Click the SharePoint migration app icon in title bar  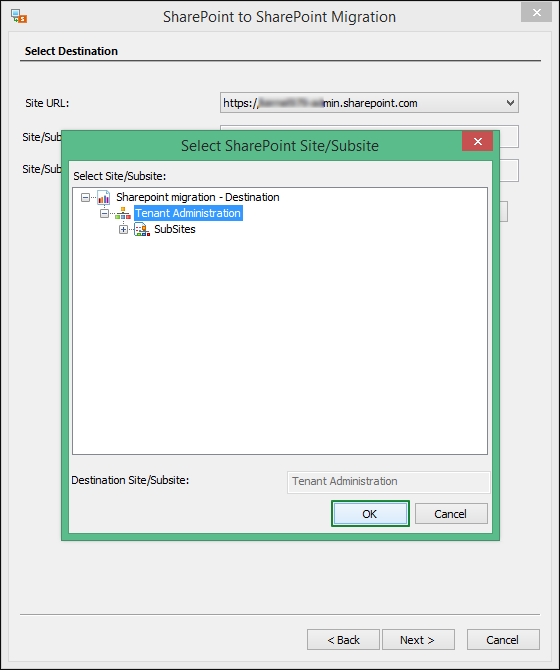coord(19,16)
